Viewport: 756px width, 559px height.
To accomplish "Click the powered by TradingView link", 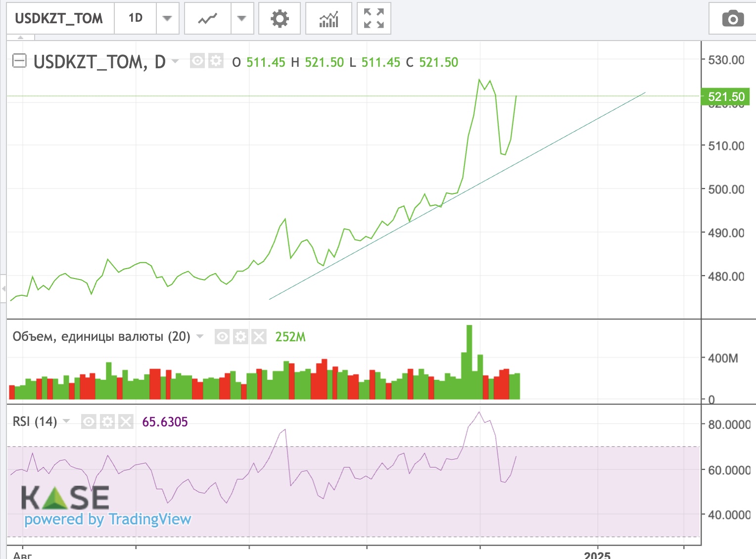I will (x=108, y=519).
